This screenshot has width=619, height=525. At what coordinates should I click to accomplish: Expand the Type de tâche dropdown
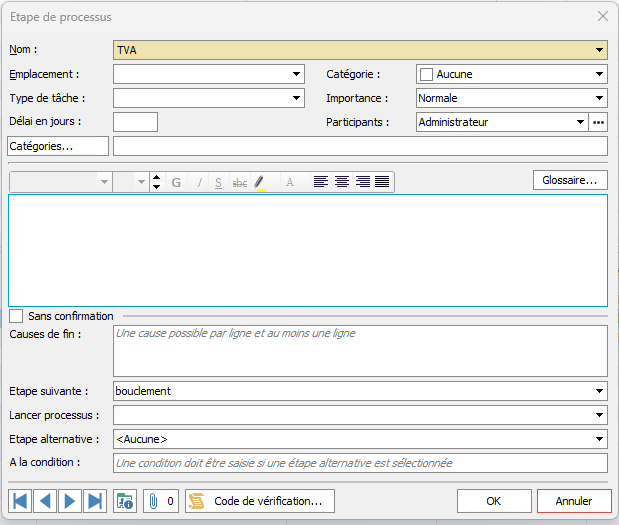pyautogui.click(x=296, y=98)
